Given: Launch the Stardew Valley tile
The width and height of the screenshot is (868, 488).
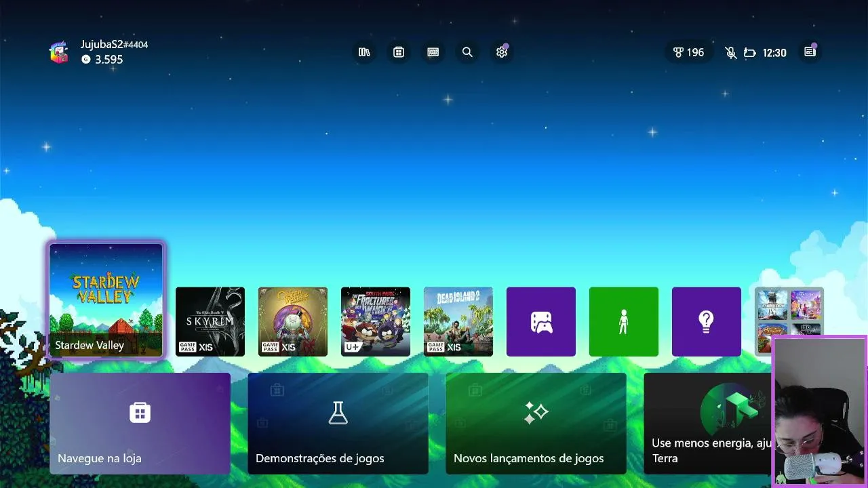Looking at the screenshot, I should pos(106,300).
